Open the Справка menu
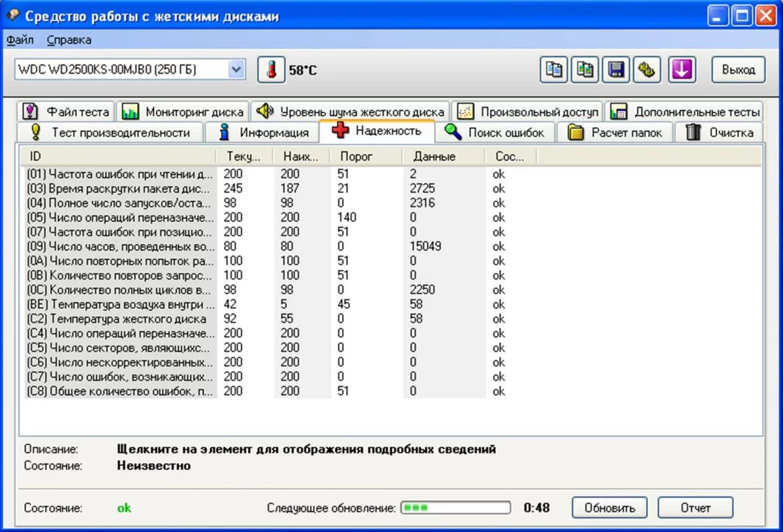The image size is (783, 532). coord(69,40)
